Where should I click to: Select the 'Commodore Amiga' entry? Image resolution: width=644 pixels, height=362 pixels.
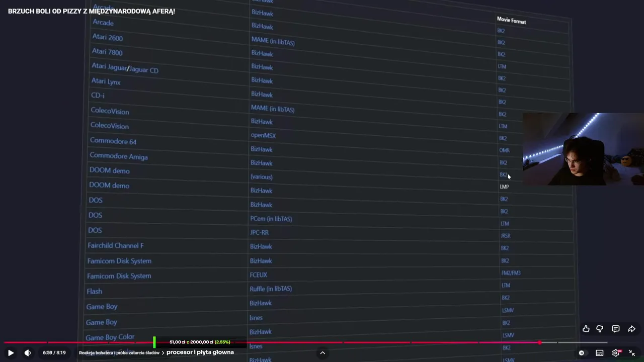click(119, 156)
